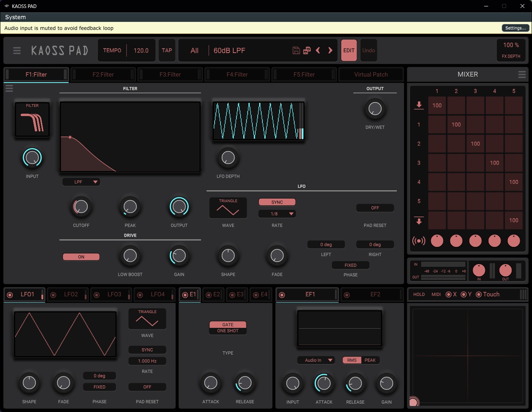The image size is (532, 412).
Task: Toggle the E4 envelope power icon
Action: tap(256, 295)
